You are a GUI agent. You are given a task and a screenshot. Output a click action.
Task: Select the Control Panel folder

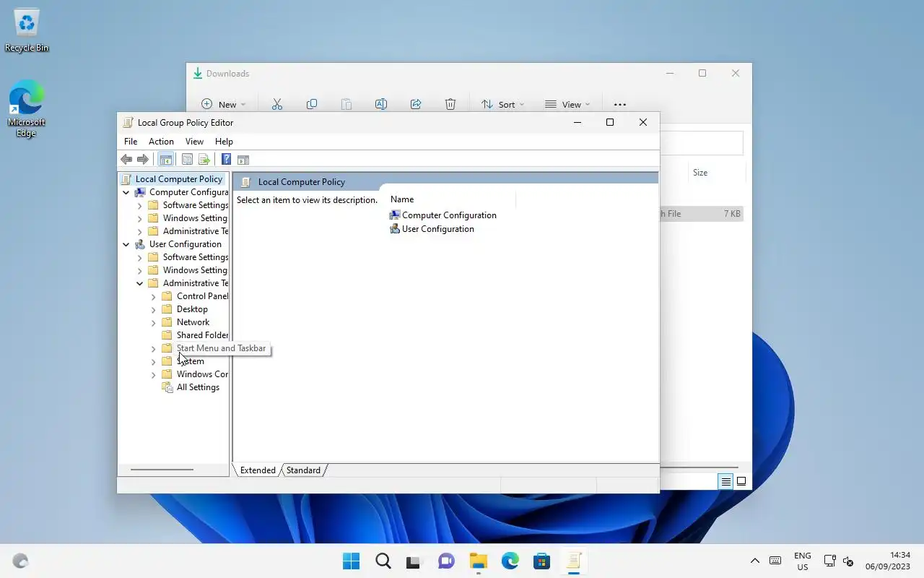(x=202, y=296)
